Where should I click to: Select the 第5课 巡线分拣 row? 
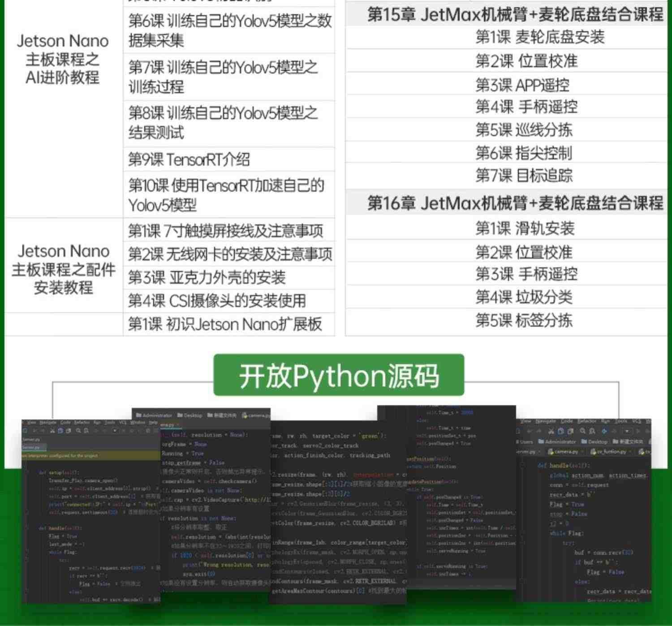(506, 129)
